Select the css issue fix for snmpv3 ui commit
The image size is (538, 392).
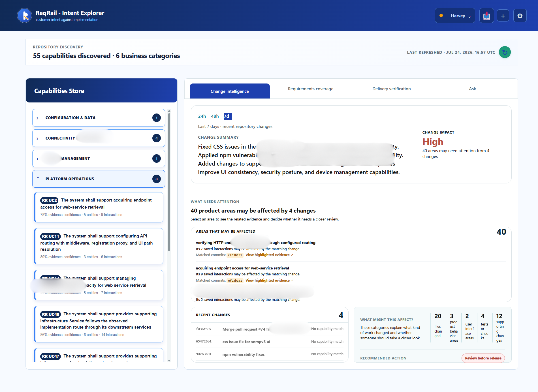(x=270, y=342)
